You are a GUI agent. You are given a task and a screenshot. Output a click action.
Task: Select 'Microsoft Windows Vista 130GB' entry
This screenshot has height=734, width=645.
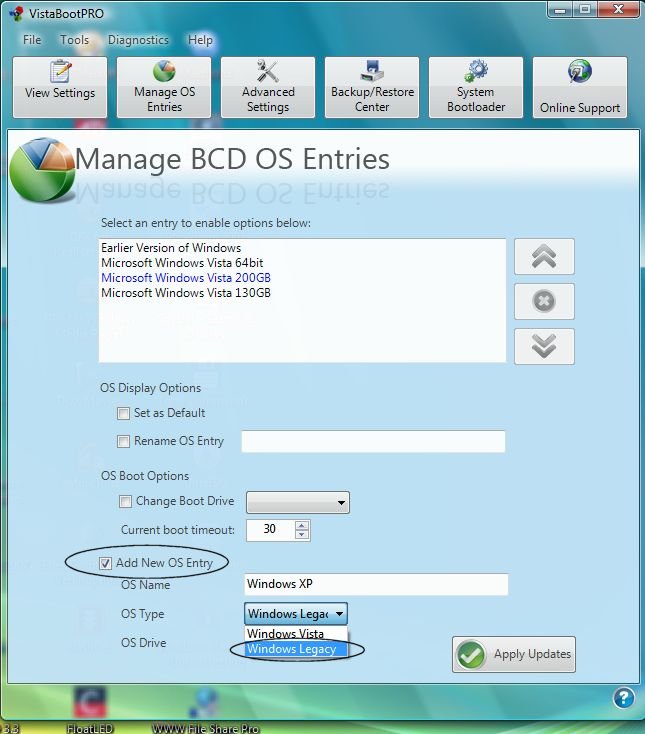(x=186, y=293)
